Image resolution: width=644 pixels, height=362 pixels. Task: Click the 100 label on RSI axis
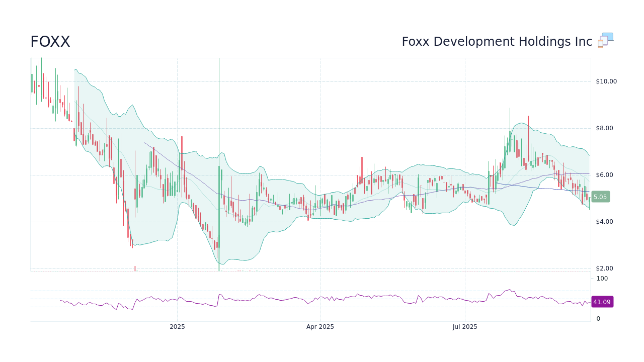(x=602, y=279)
